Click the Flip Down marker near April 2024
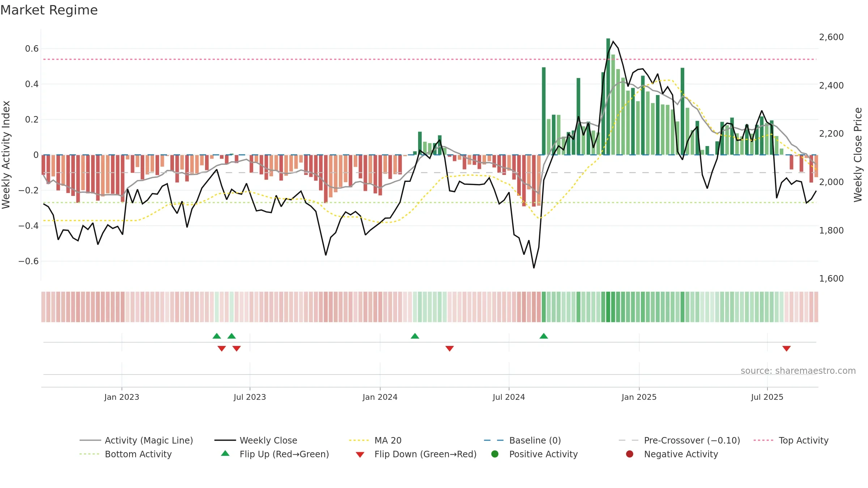The width and height of the screenshot is (868, 488). 450,348
